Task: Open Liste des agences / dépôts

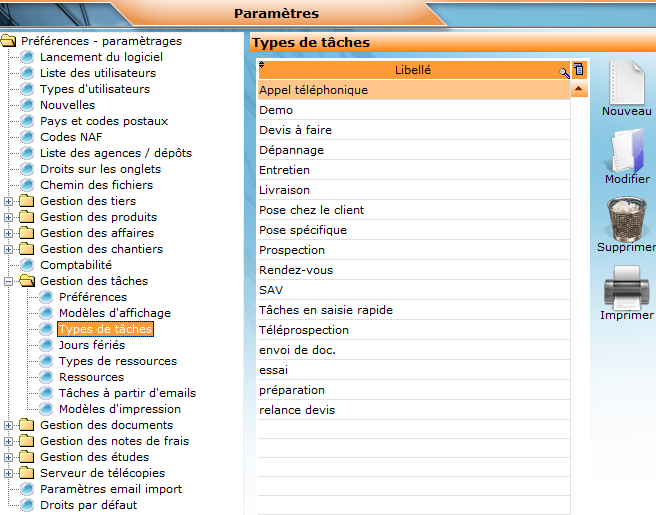Action: [116, 153]
